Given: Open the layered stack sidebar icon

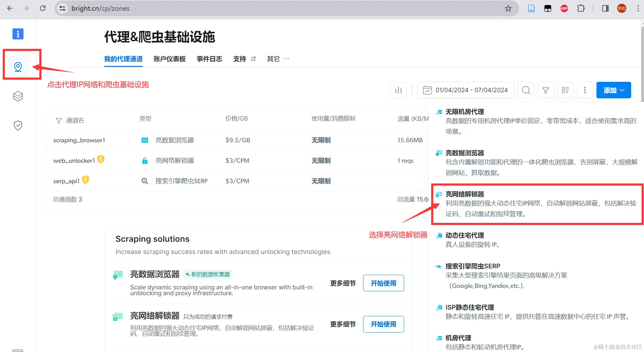Looking at the screenshot, I should pos(18,96).
